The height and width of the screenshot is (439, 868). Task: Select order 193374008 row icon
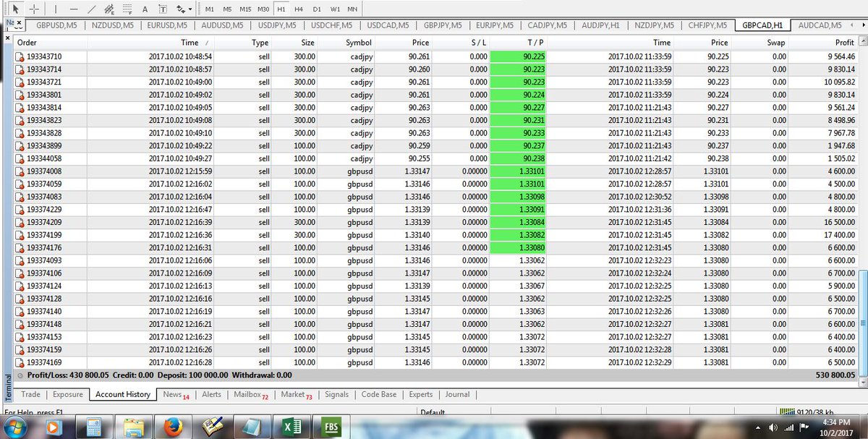(x=20, y=171)
